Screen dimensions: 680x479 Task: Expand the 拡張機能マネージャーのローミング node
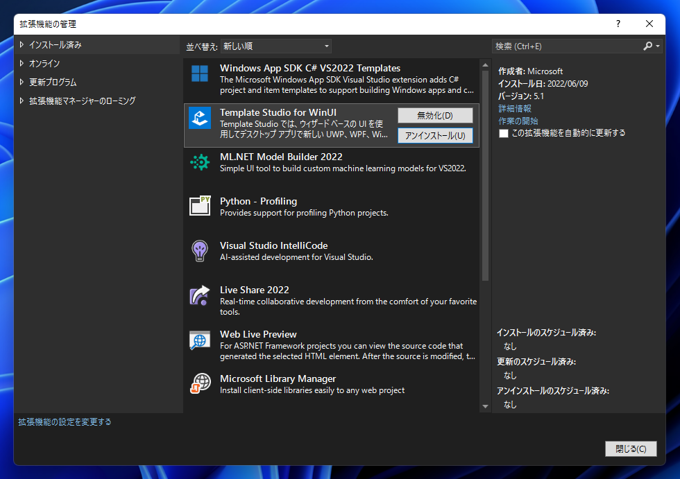point(22,101)
